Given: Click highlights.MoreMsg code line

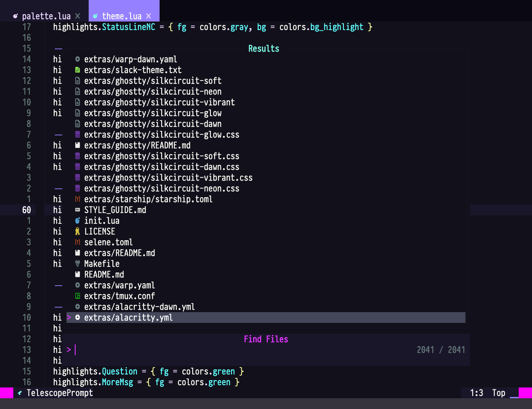Looking at the screenshot, I should pos(146,382).
